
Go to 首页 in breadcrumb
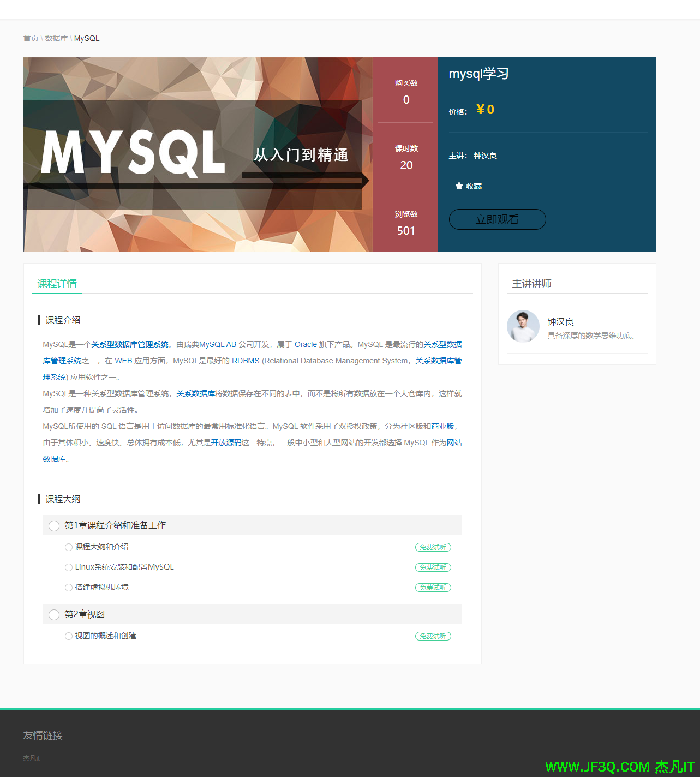point(31,38)
